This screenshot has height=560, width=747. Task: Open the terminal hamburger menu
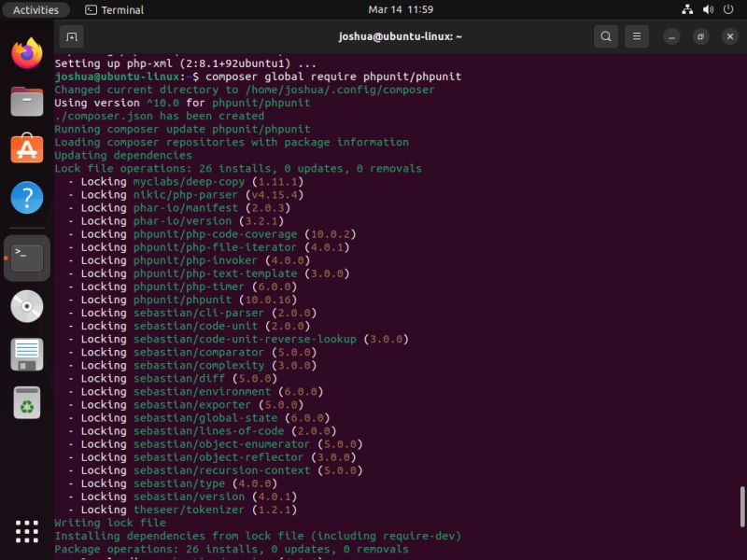pyautogui.click(x=637, y=36)
